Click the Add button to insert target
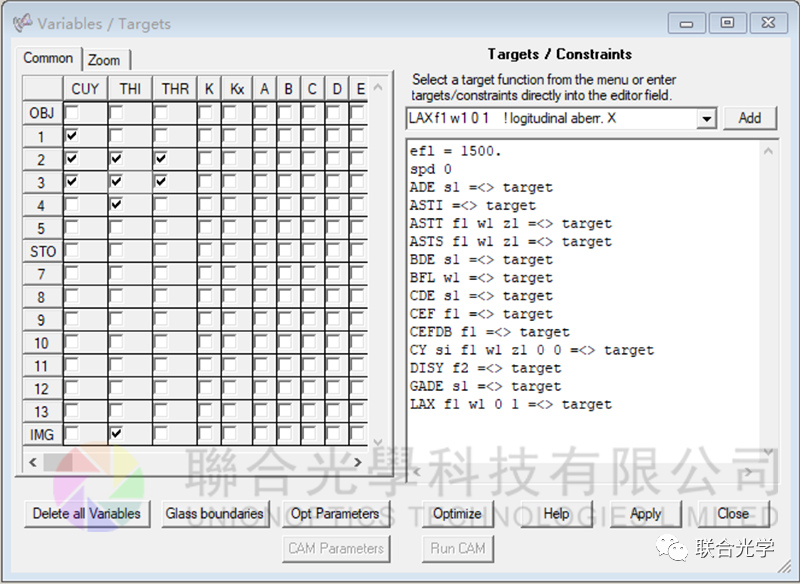This screenshot has width=800, height=584. 750,118
